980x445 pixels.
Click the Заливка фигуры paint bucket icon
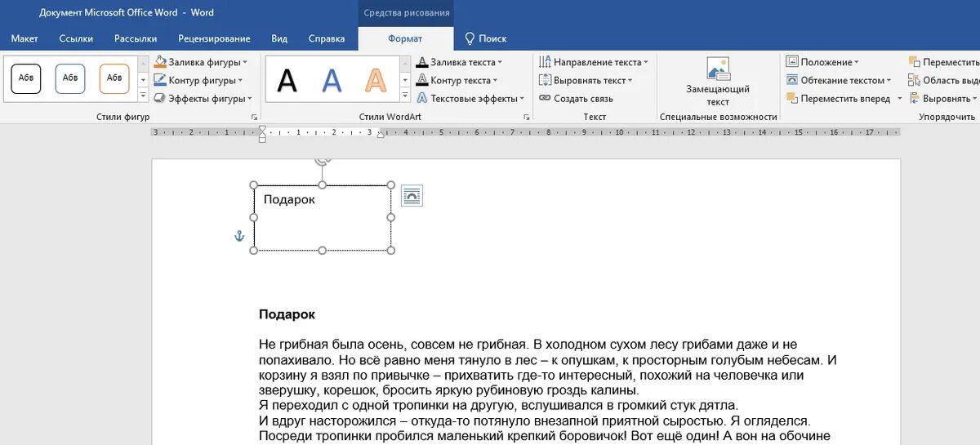coord(161,62)
